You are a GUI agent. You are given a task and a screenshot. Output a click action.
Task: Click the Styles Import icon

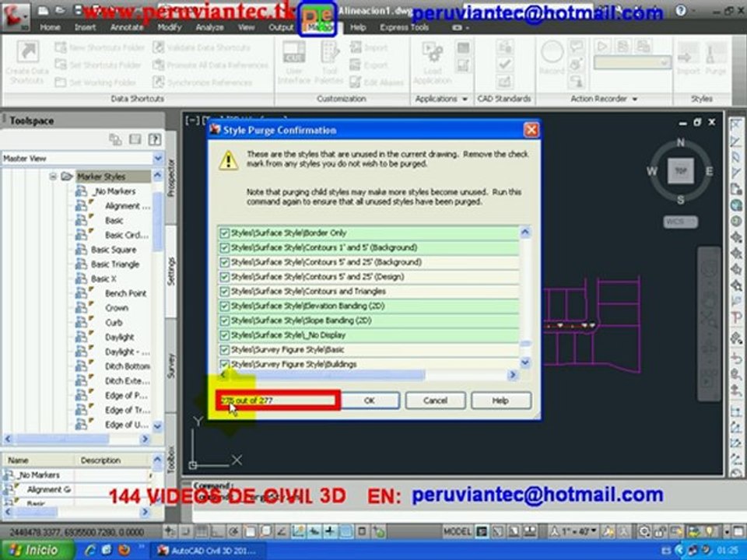687,54
